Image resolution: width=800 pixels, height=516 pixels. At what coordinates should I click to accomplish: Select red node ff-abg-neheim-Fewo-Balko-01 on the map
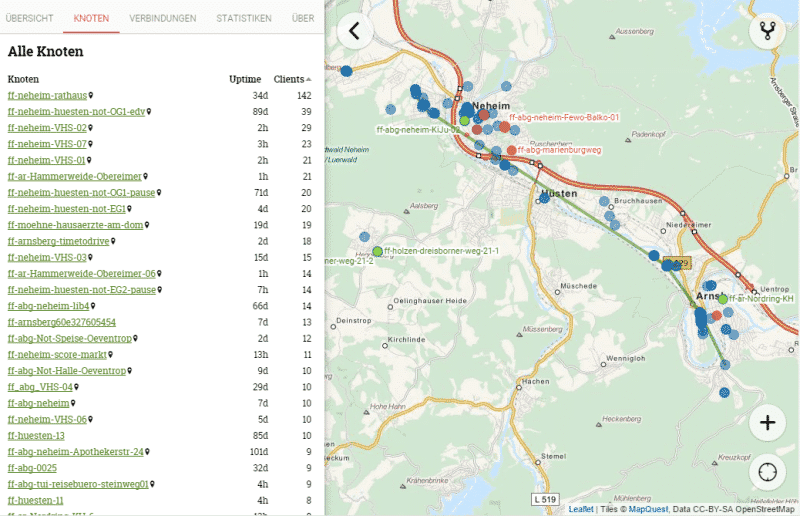(504, 127)
